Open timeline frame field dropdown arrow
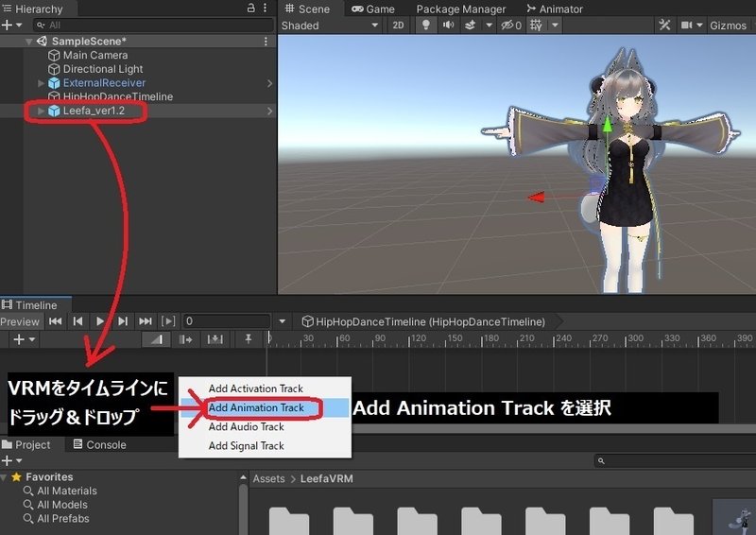The width and height of the screenshot is (756, 535). 282,321
